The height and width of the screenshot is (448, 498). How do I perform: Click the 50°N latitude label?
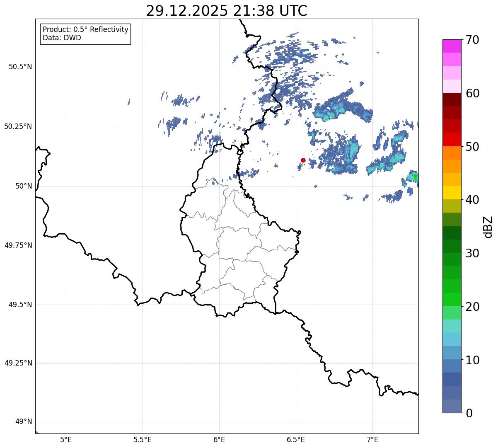pyautogui.click(x=24, y=186)
